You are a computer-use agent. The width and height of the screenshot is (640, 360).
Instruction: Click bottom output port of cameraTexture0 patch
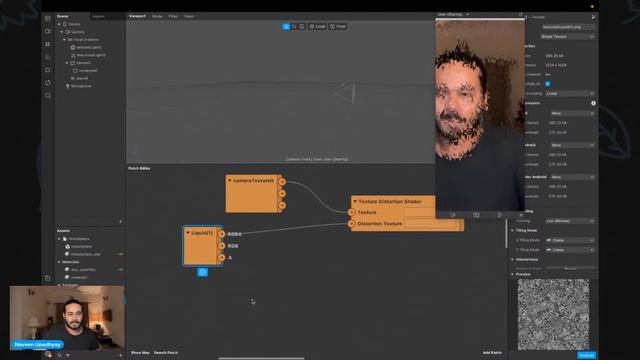282,205
